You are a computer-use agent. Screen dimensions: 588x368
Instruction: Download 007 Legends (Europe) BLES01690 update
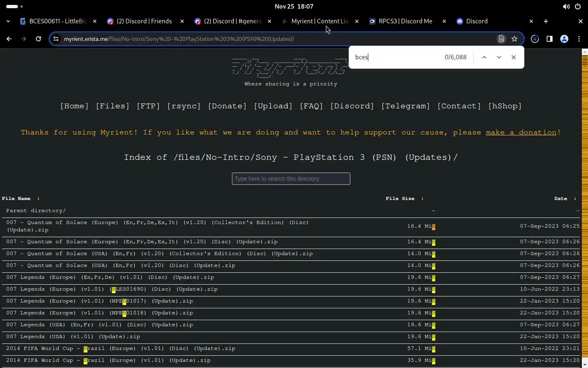pos(112,289)
